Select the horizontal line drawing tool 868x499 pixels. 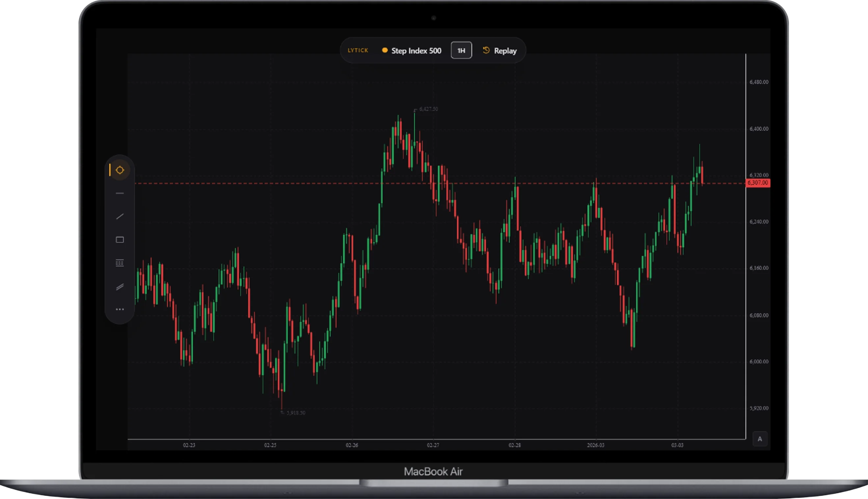[120, 193]
